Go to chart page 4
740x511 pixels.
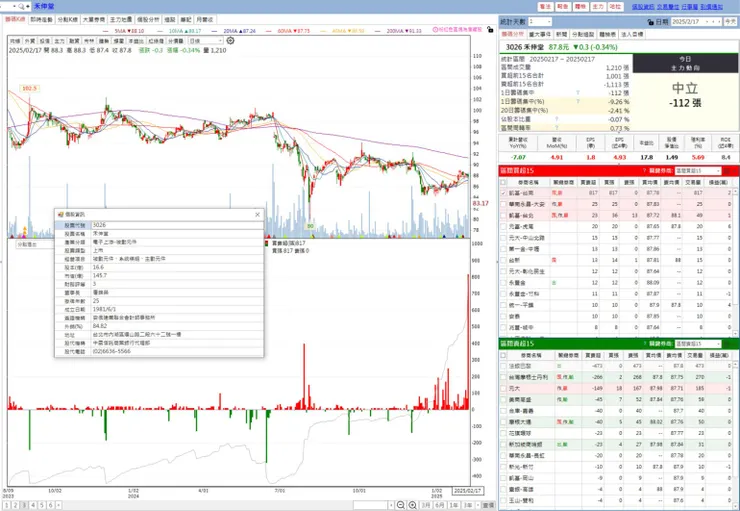point(33,505)
